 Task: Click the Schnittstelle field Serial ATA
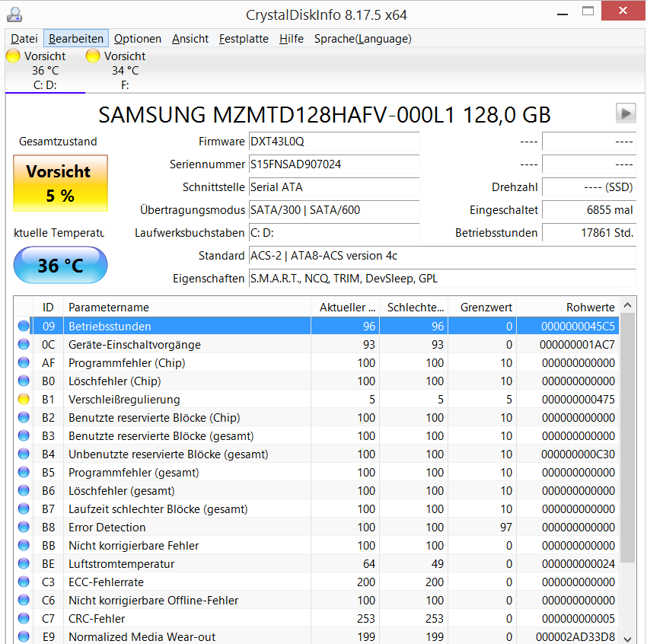click(x=334, y=187)
